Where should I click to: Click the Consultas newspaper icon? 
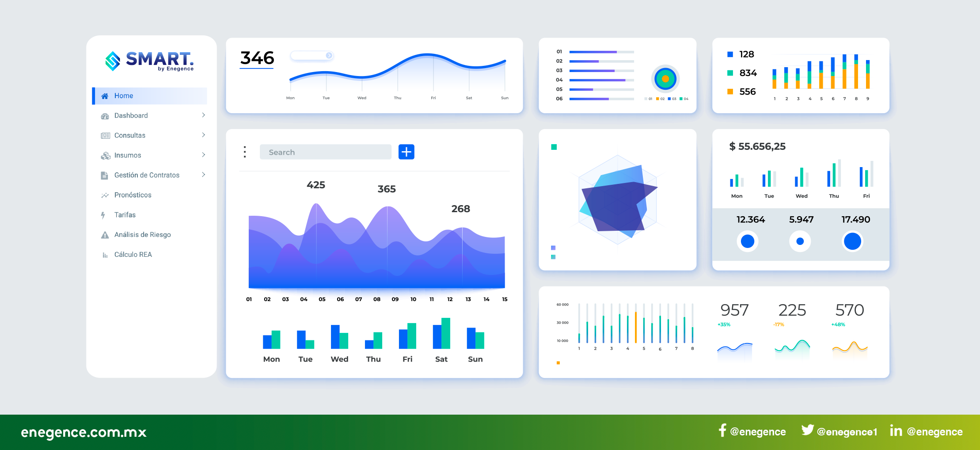click(105, 136)
